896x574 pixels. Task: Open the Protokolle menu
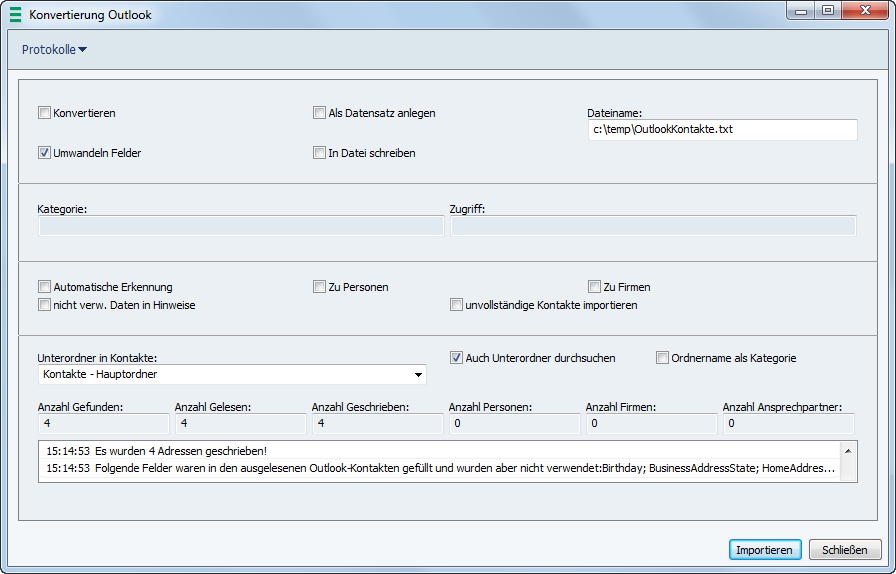click(x=54, y=49)
